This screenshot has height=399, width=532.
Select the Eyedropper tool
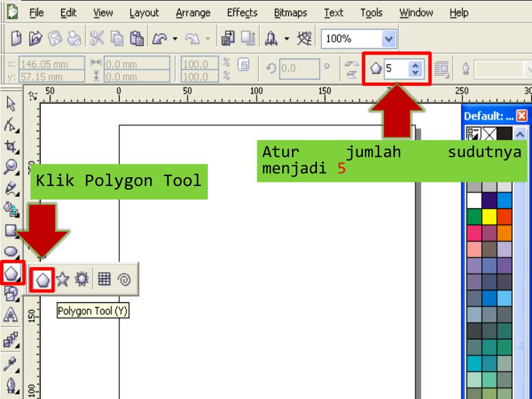point(10,364)
